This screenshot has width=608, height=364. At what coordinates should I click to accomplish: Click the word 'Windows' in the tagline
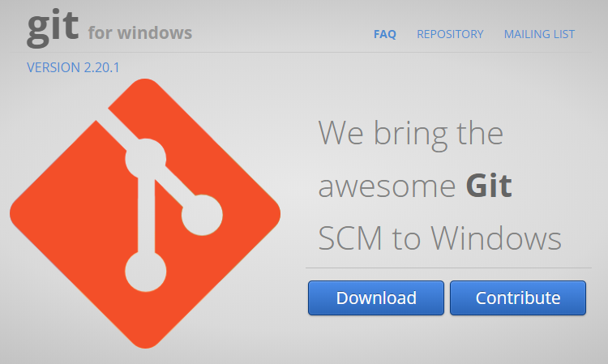(496, 238)
